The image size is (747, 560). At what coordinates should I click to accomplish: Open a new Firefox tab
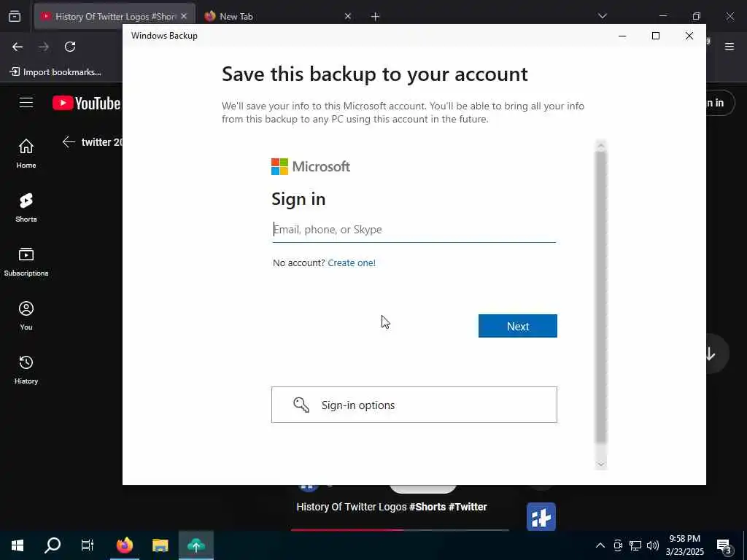click(x=376, y=16)
